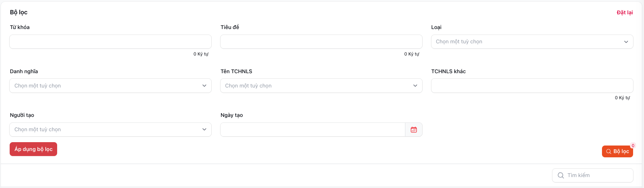The height and width of the screenshot is (188, 644).
Task: Click the red filter count badge
Action: click(633, 146)
